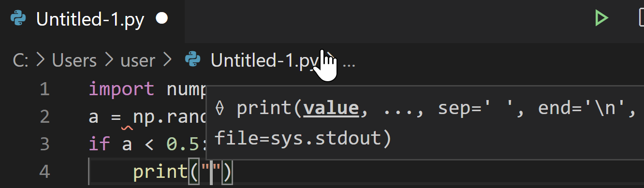The image size is (644, 188).
Task: Click the chevron between C: and Users
Action: 41,60
